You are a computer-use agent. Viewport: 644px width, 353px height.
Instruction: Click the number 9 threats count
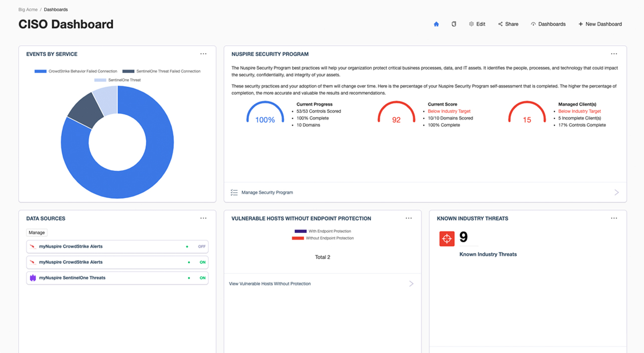click(x=464, y=237)
